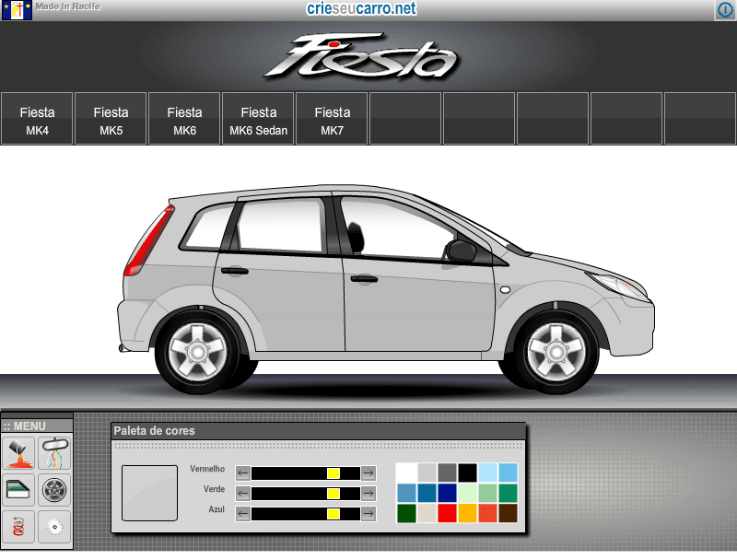737x560 pixels.
Task: Pick the black color swatch
Action: (x=467, y=472)
